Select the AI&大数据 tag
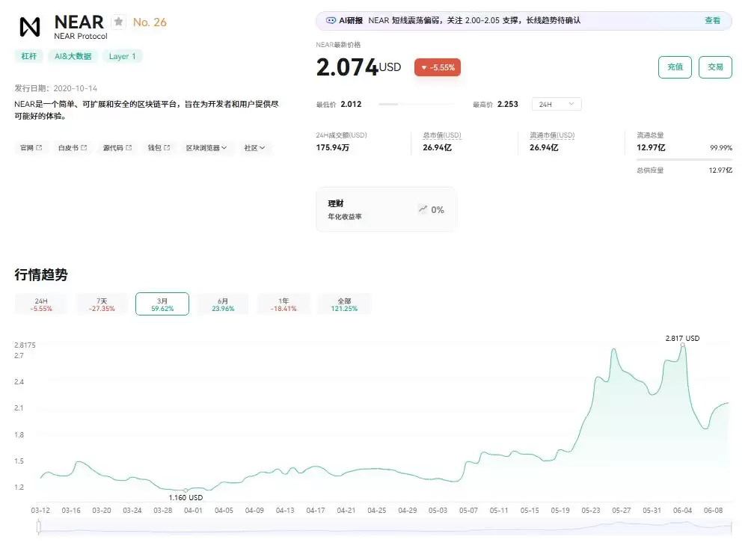The image size is (754, 560). [x=73, y=56]
